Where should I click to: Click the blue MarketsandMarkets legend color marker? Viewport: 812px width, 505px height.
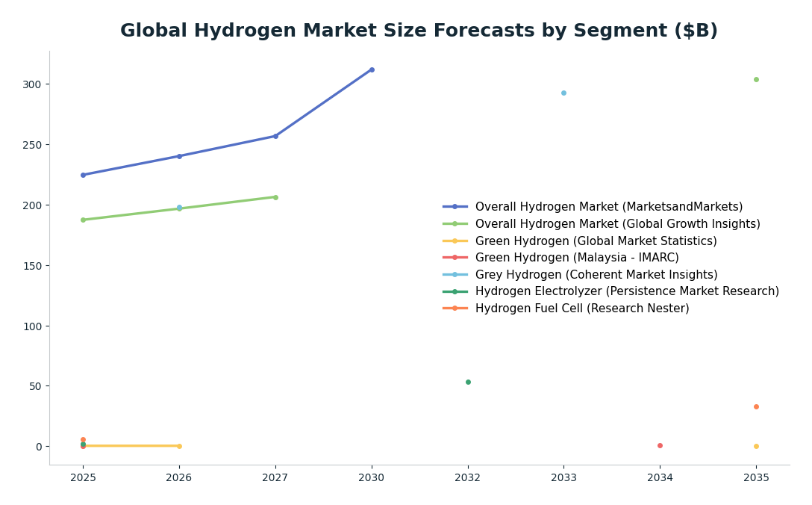tap(455, 207)
